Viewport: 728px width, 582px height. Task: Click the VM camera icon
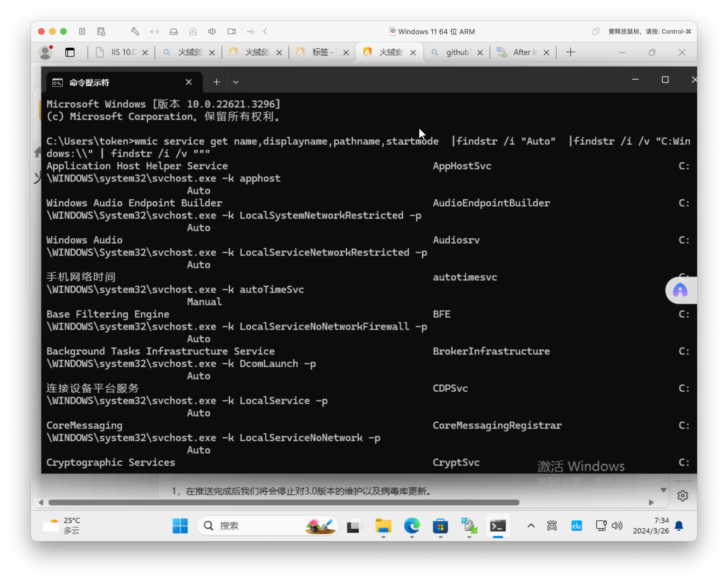[232, 31]
